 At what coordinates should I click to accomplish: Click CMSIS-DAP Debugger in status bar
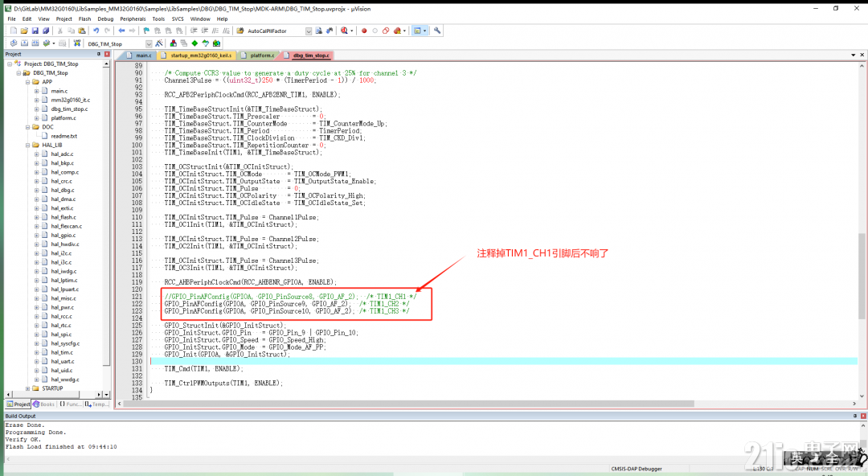click(636, 469)
